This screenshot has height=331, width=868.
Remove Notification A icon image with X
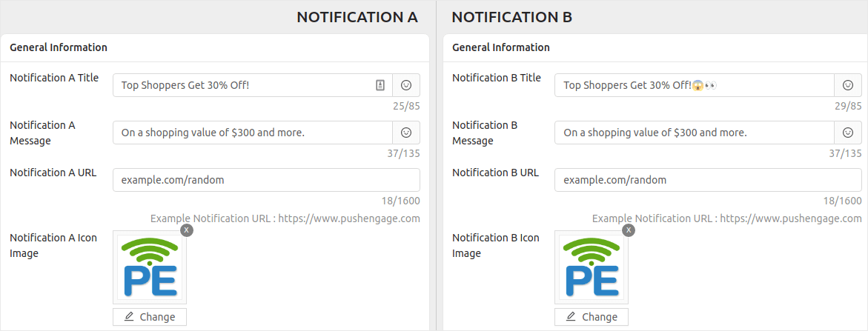187,230
